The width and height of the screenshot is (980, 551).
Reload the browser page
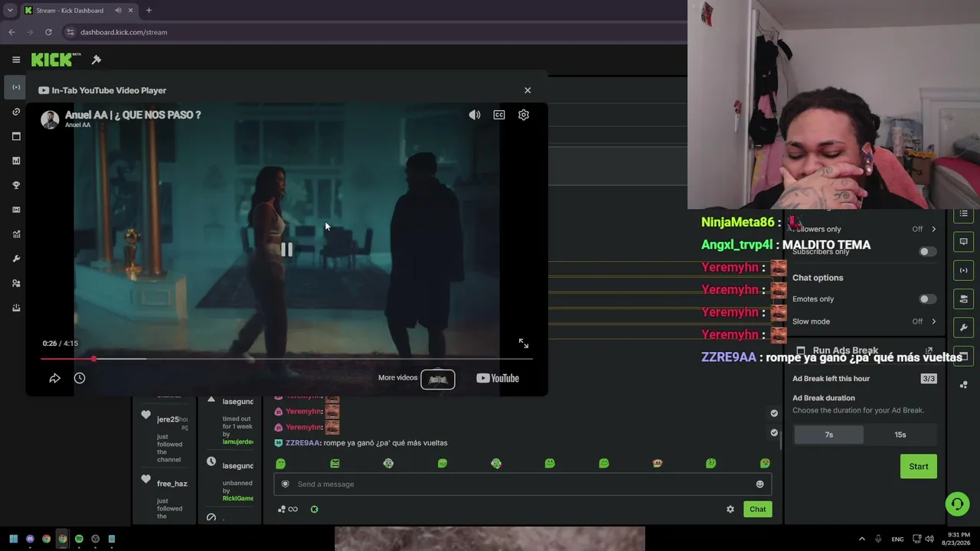click(48, 32)
